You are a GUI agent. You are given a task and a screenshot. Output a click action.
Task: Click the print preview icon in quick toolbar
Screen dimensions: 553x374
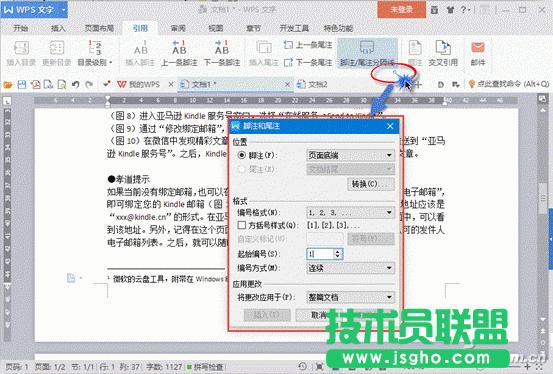click(x=62, y=85)
